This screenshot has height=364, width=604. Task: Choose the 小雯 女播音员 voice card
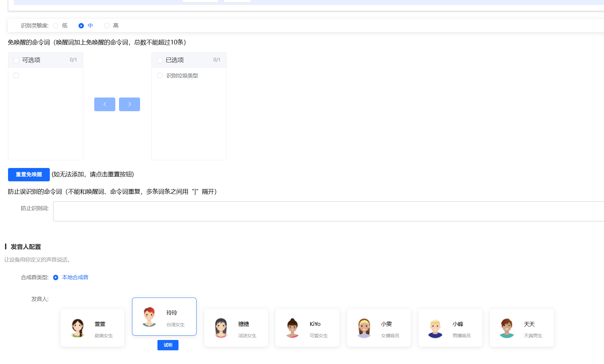(379, 328)
